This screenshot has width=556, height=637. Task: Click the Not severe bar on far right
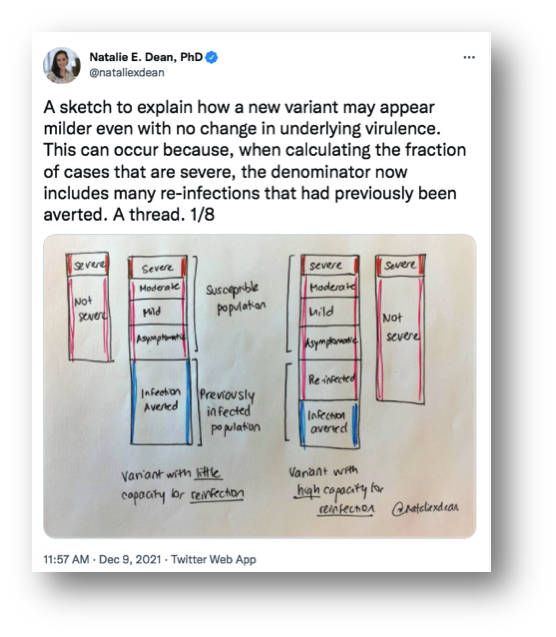[400, 340]
